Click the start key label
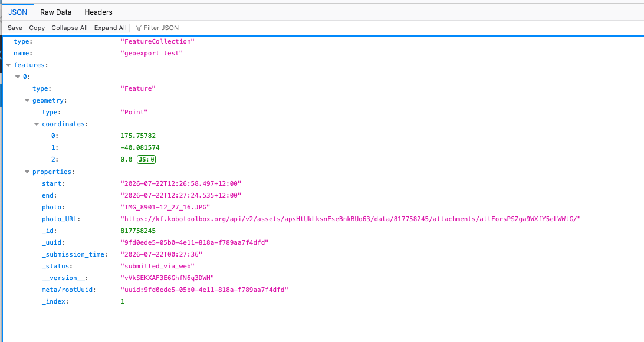644x342 pixels. (52, 183)
